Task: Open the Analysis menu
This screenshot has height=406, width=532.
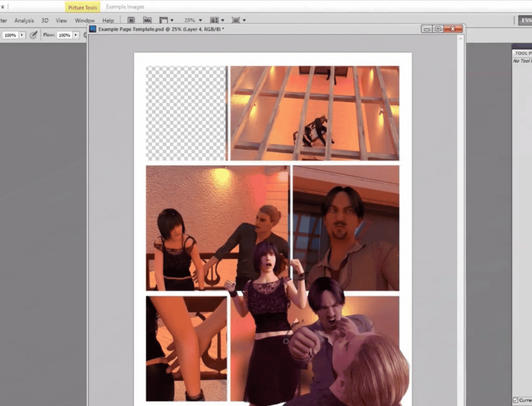Action: pos(24,20)
